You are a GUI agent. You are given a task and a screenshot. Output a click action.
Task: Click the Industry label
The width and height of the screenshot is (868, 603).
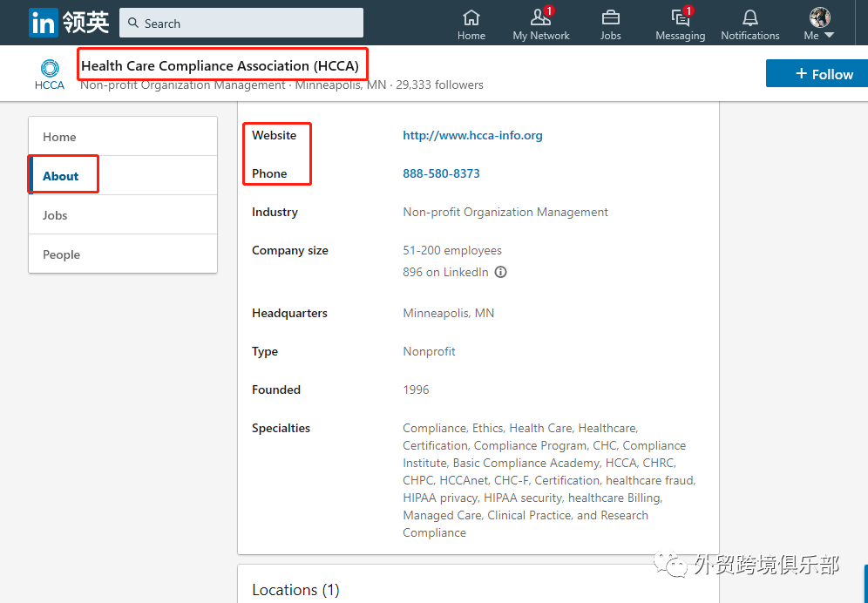pyautogui.click(x=275, y=212)
